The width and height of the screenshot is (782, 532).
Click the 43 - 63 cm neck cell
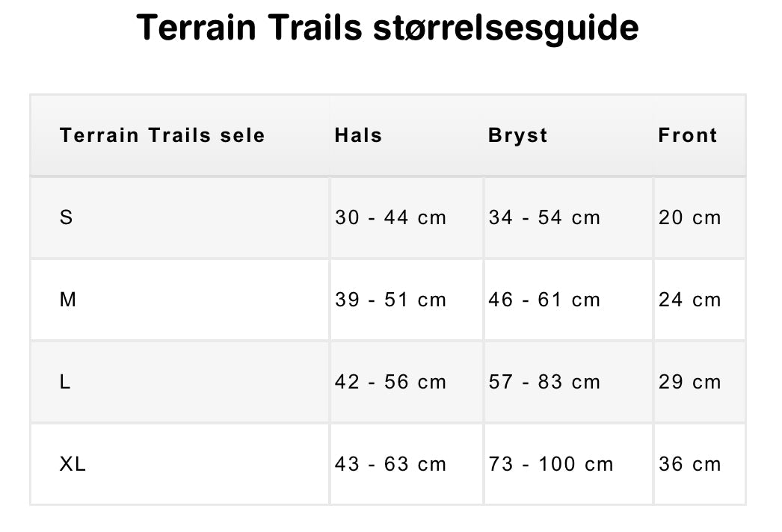390,465
